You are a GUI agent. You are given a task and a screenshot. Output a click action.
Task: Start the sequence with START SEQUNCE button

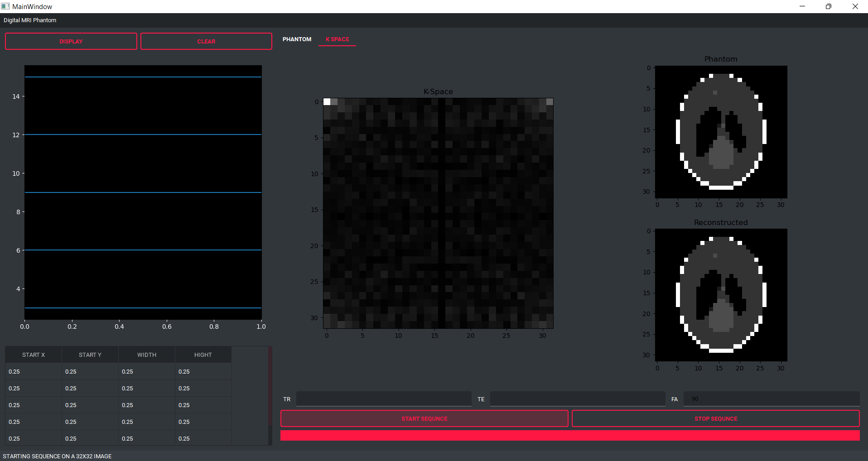pos(424,418)
